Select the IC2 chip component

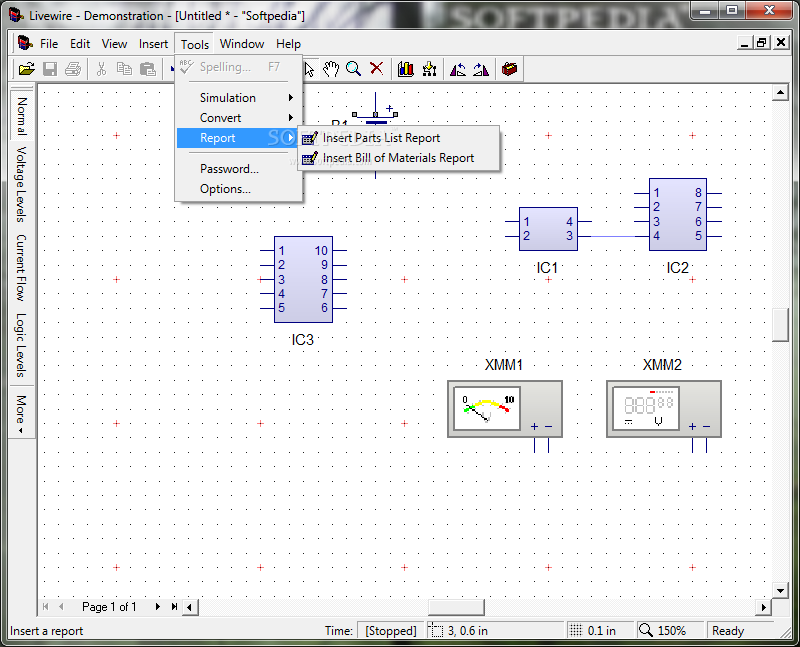[x=678, y=214]
